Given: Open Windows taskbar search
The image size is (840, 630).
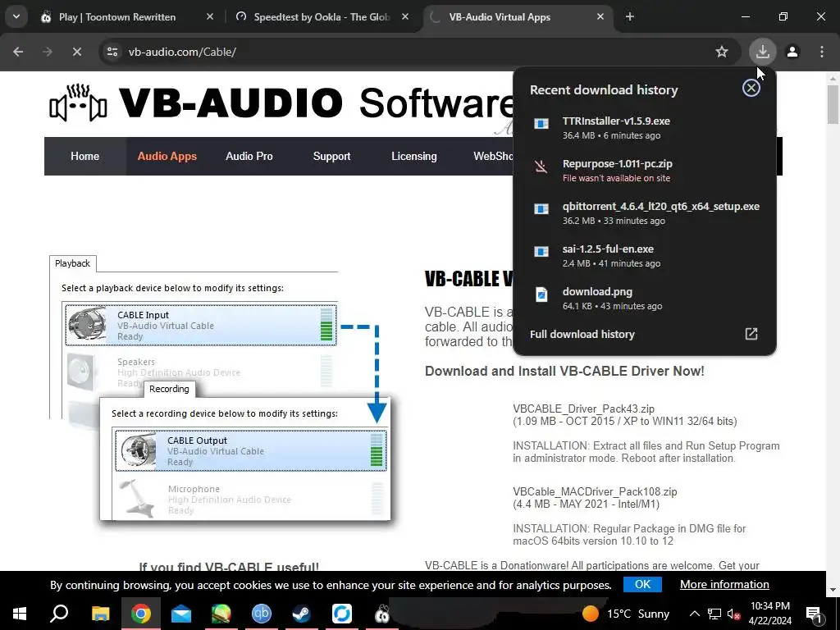Looking at the screenshot, I should coord(59,614).
